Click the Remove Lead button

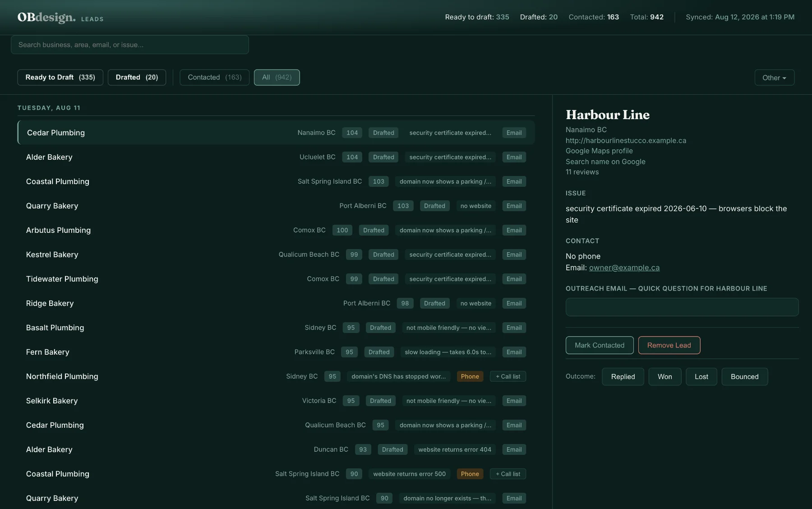tap(669, 345)
